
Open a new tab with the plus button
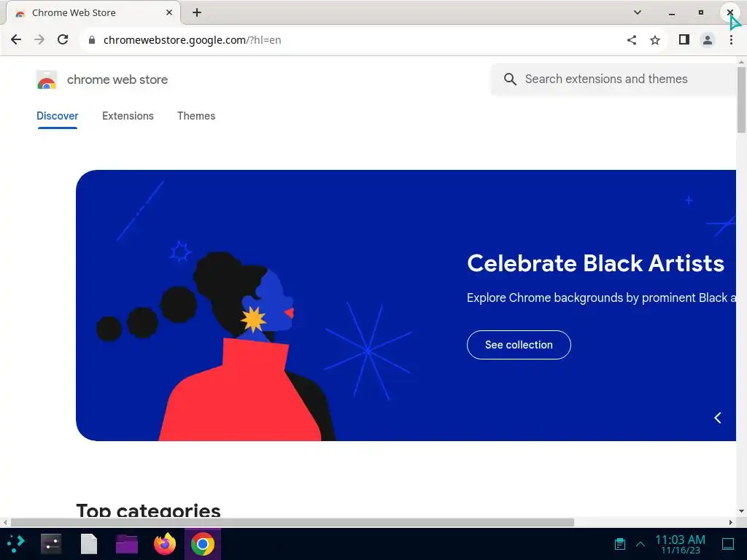[197, 12]
